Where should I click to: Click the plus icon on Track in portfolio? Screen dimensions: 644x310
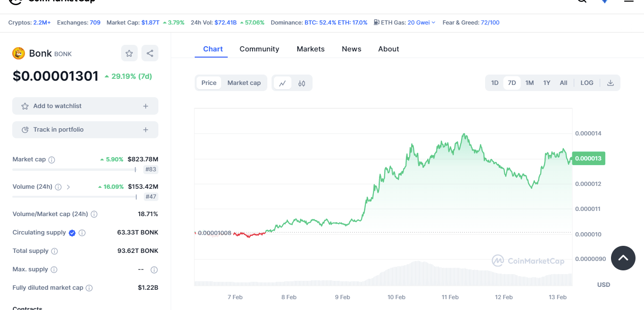click(146, 130)
